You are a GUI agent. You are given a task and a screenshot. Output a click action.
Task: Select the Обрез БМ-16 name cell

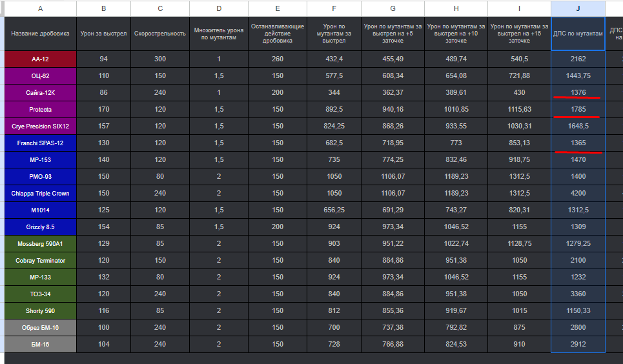[x=40, y=328]
